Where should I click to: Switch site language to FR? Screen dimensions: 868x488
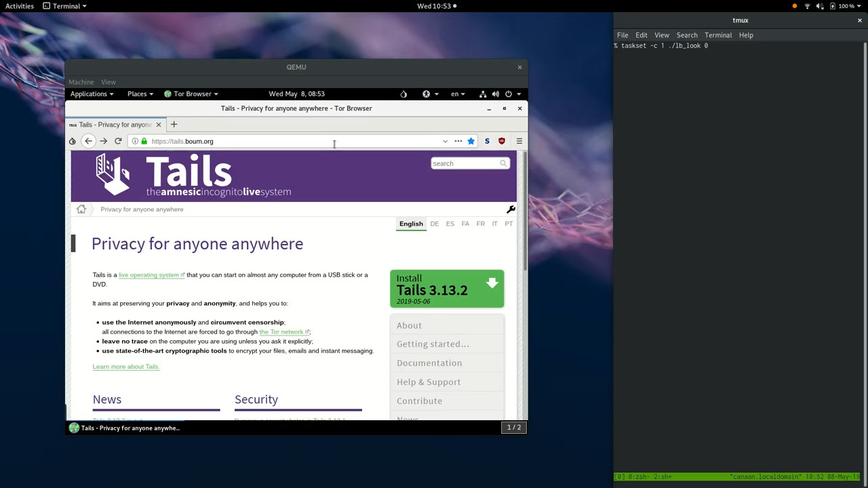(480, 224)
